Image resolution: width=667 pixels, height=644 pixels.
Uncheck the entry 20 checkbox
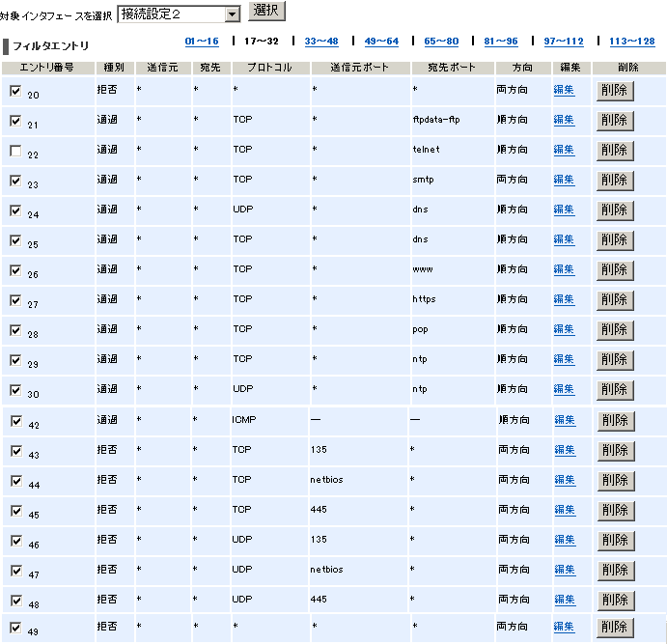[x=15, y=91]
